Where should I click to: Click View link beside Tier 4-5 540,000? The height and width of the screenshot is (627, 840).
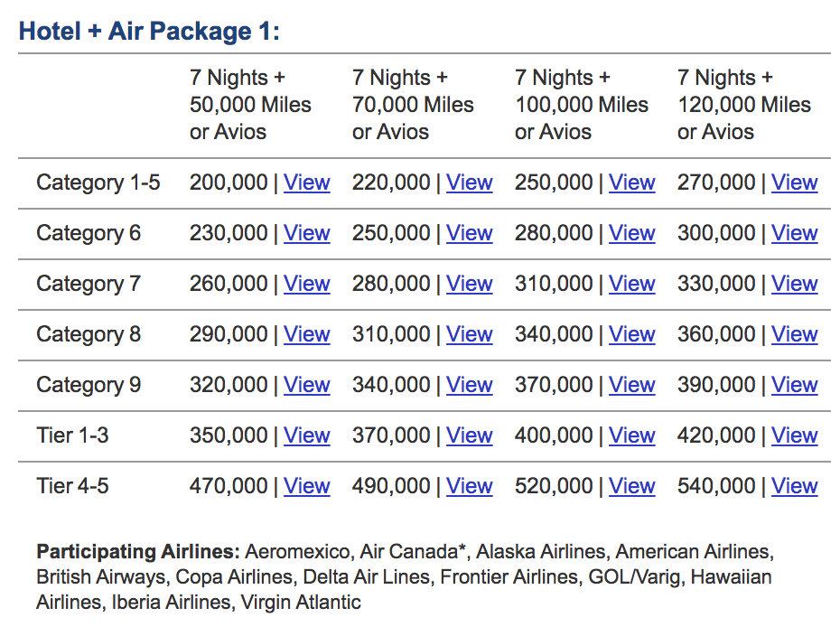[x=794, y=486]
